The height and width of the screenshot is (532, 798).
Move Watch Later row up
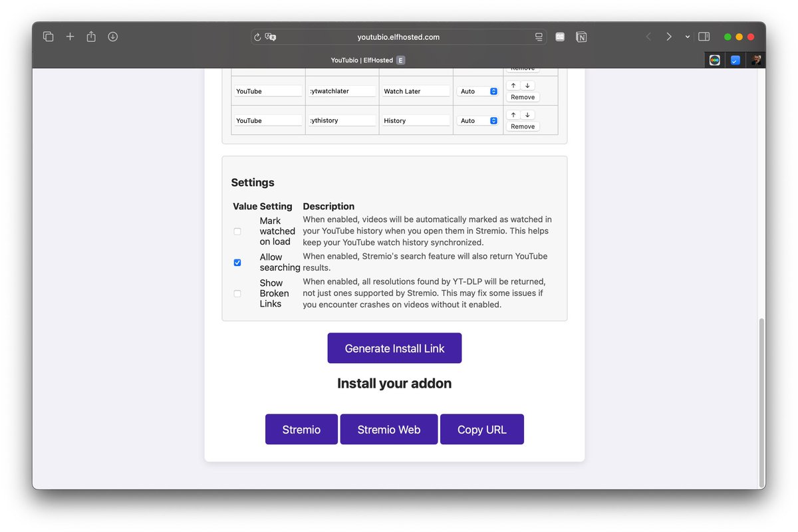(513, 85)
